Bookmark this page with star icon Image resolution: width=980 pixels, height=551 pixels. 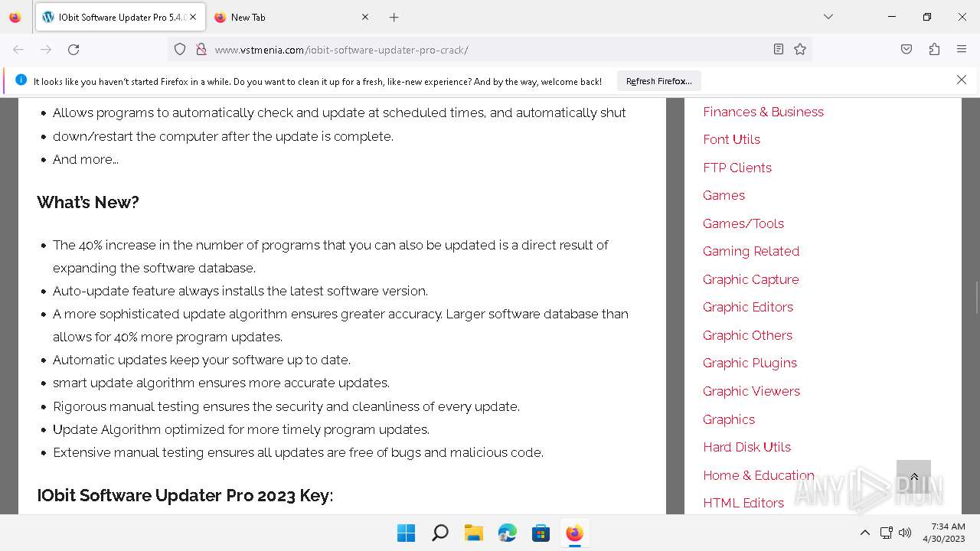tap(800, 49)
